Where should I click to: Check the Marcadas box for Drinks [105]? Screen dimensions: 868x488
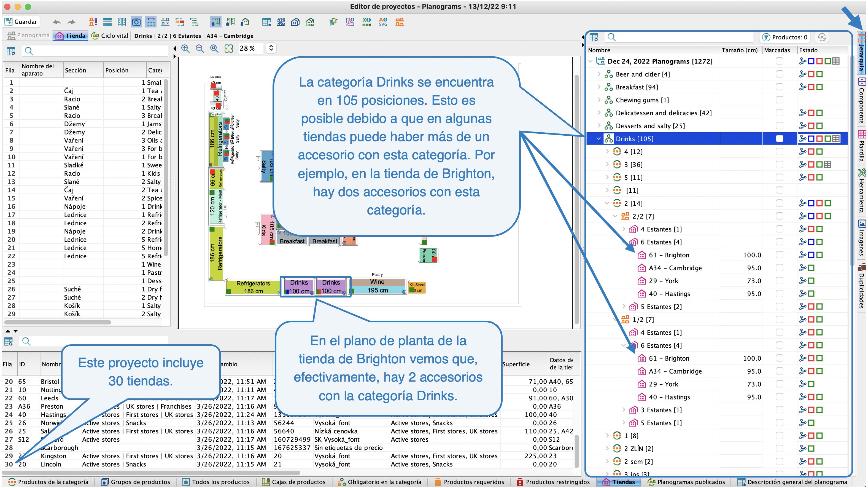coord(779,139)
